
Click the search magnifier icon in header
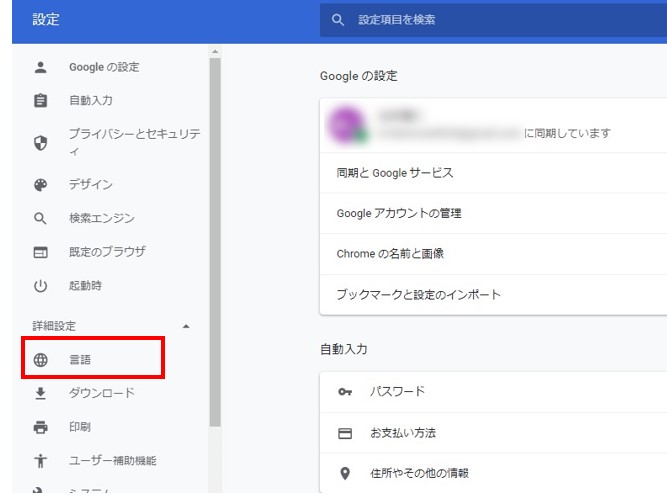point(338,20)
